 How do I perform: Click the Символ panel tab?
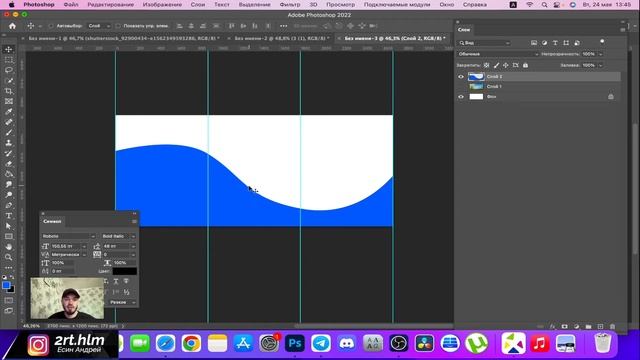[x=52, y=221]
